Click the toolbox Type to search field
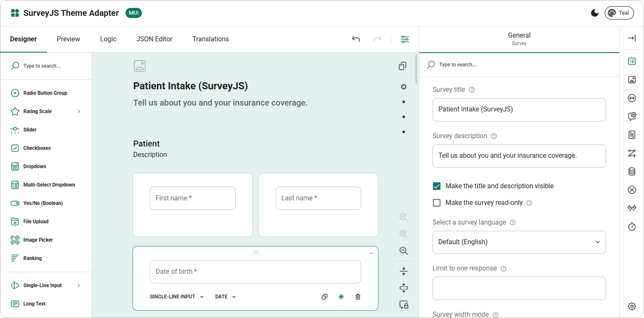 click(x=46, y=66)
